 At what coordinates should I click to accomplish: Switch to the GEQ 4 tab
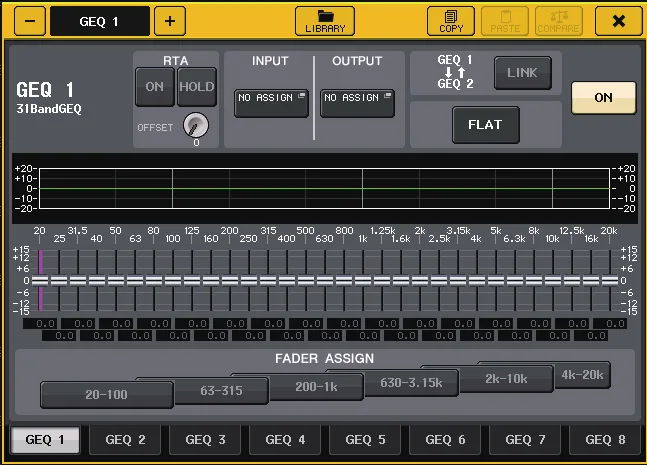[x=285, y=440]
